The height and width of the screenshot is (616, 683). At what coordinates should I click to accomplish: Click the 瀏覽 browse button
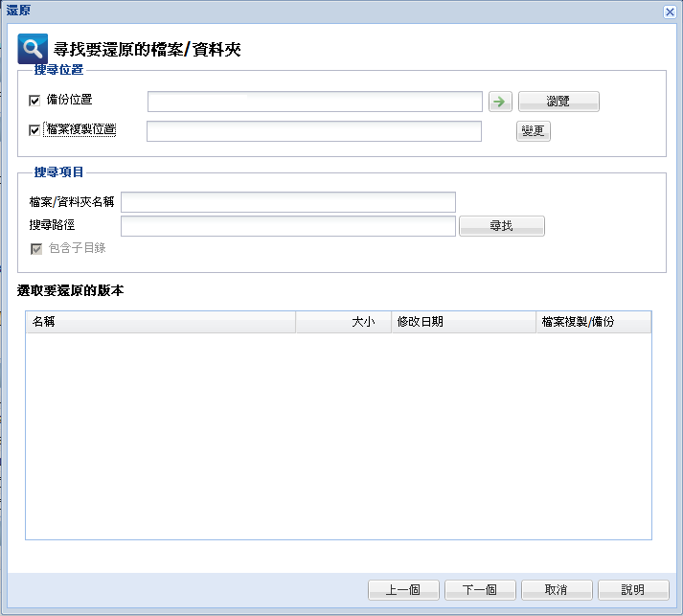558,102
